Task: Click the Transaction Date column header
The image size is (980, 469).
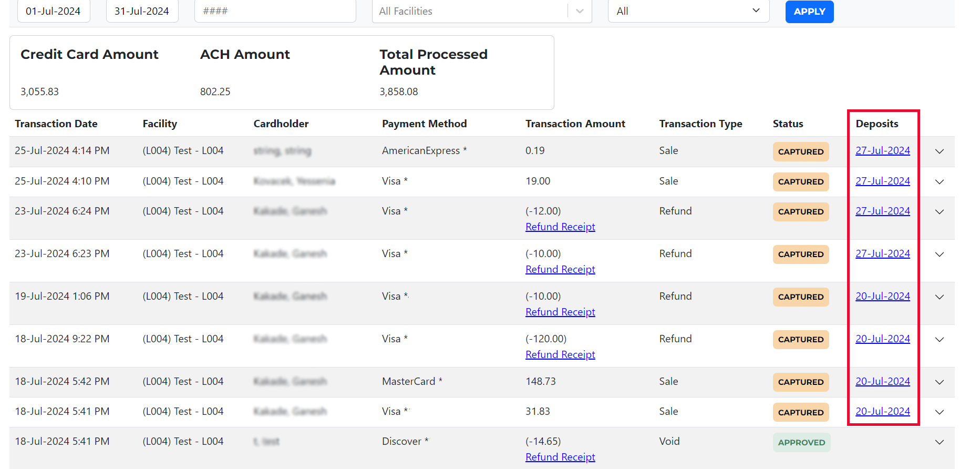Action: pos(56,124)
